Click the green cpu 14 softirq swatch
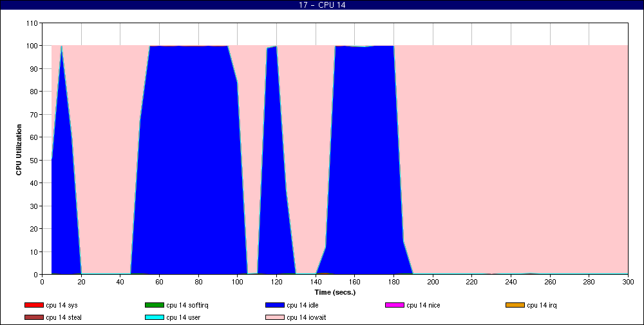Screen dimensions: 644x325 click(x=154, y=305)
